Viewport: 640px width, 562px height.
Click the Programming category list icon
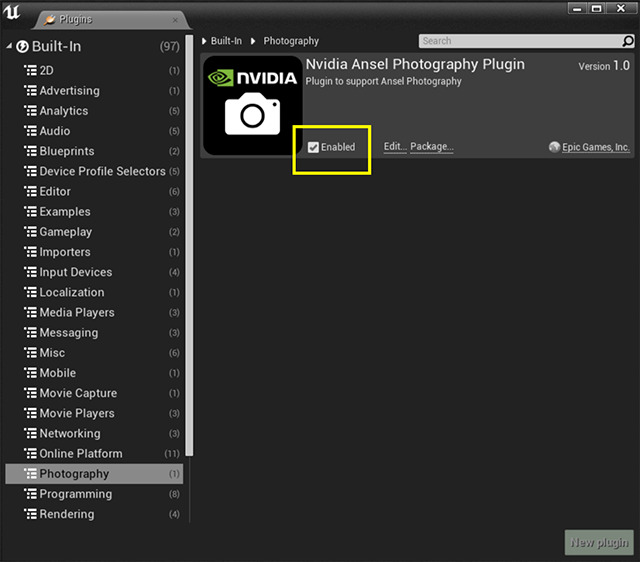point(31,494)
